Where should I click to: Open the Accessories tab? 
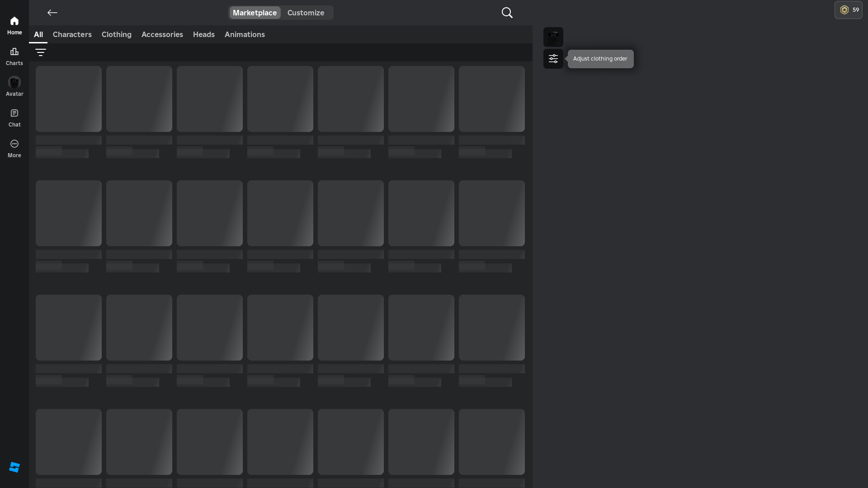162,34
